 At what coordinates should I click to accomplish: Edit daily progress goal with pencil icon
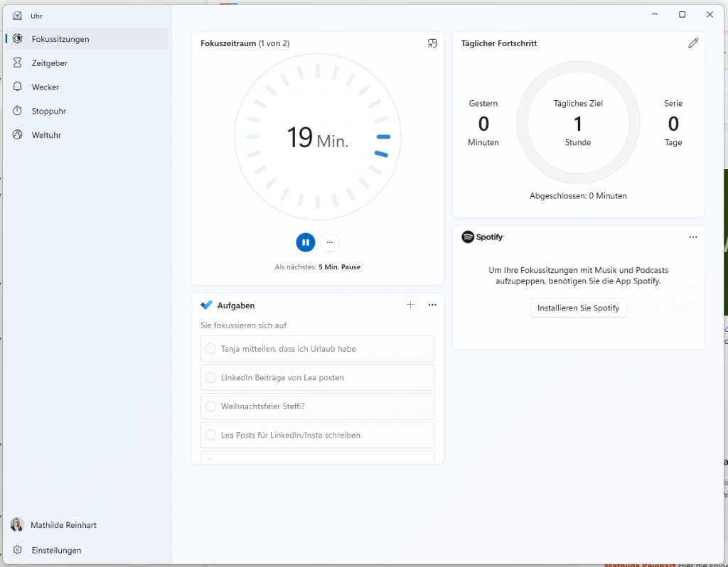[692, 43]
